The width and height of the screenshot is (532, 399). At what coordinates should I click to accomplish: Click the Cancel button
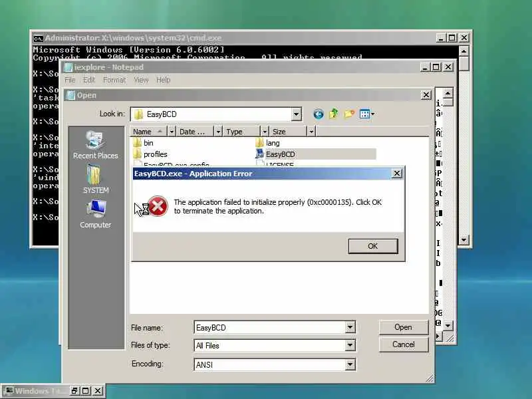(x=403, y=344)
